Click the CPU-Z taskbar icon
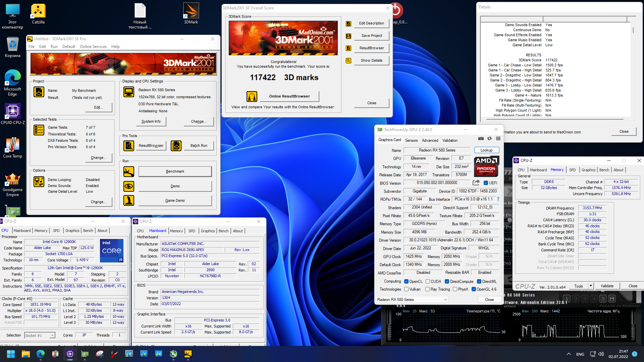644x362 pixels. (x=70, y=354)
